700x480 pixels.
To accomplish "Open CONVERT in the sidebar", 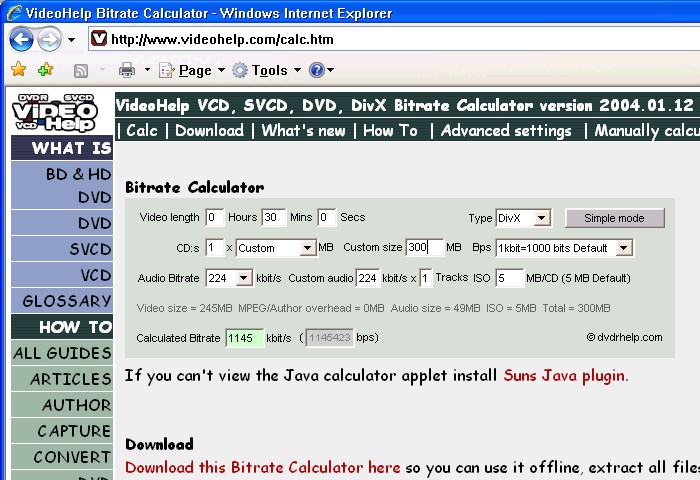I will 62,456.
